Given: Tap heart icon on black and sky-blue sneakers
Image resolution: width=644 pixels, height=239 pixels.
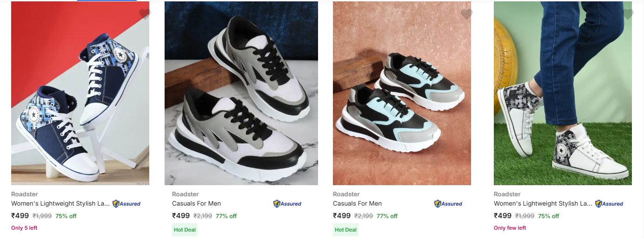Looking at the screenshot, I should [x=466, y=14].
